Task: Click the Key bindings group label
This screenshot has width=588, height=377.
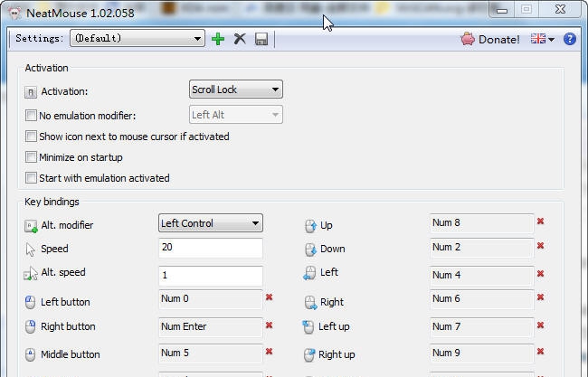Action: [52, 202]
